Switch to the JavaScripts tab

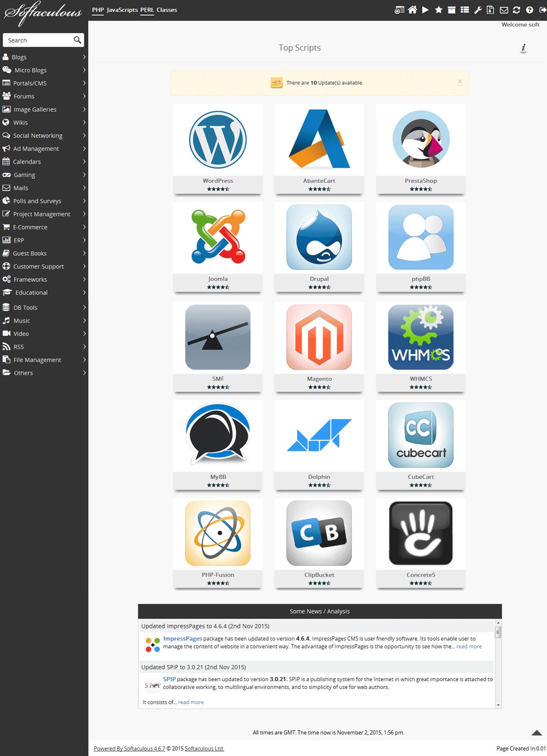[122, 10]
